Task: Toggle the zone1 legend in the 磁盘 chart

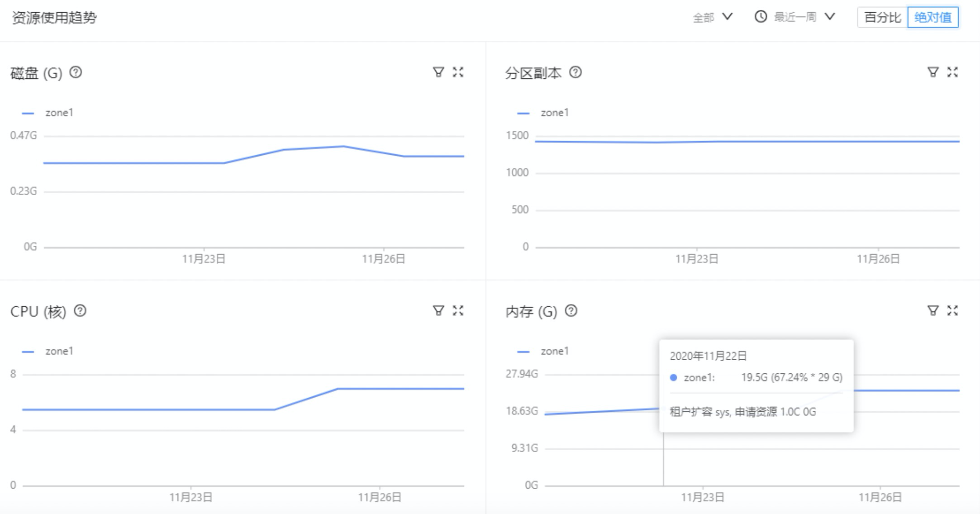Action: click(x=48, y=113)
